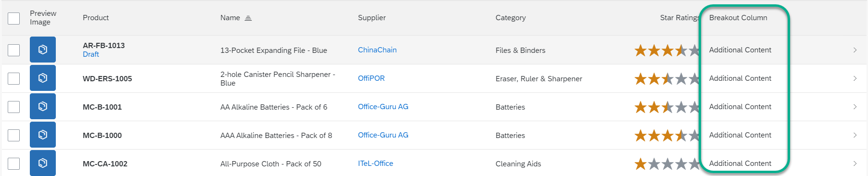Open the chevron for All-Purpose Cloth row

click(x=855, y=163)
